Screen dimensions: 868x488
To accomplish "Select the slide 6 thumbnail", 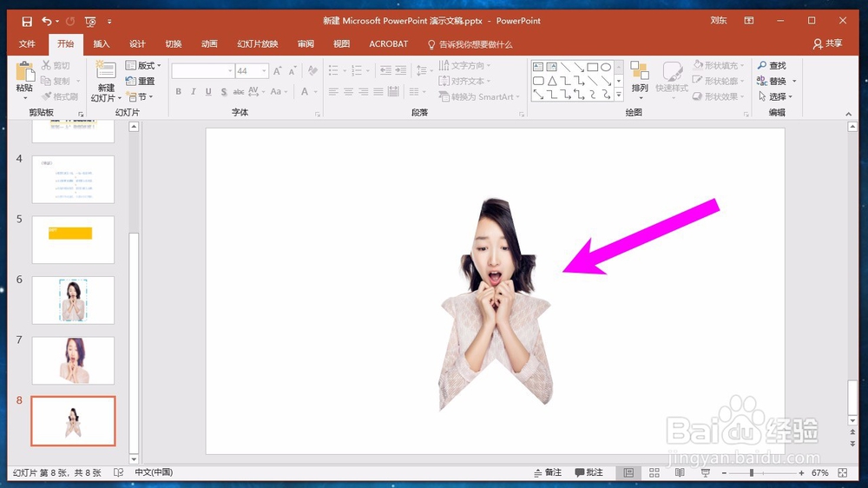I will pos(73,300).
